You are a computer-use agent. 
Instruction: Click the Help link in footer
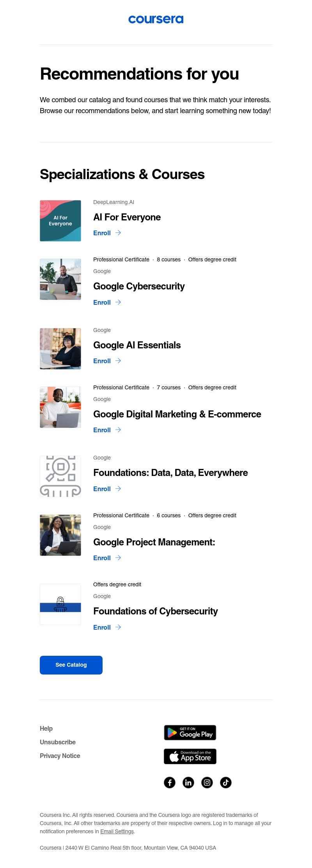tap(46, 728)
